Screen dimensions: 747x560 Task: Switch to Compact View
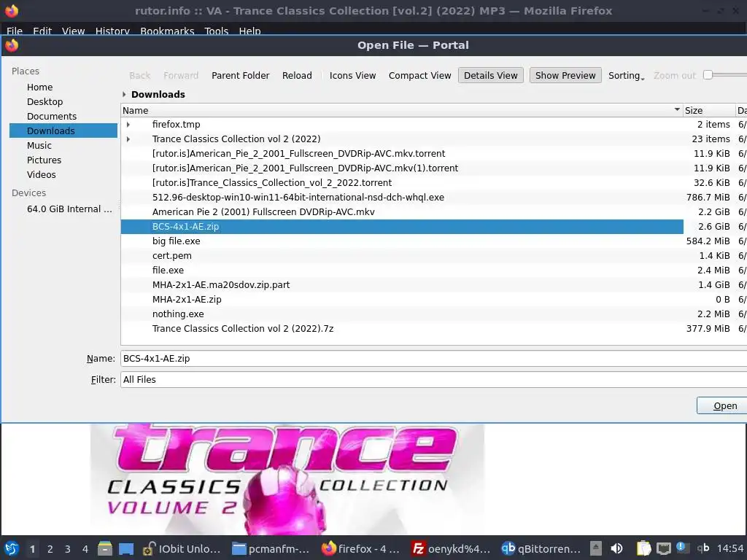click(x=419, y=75)
